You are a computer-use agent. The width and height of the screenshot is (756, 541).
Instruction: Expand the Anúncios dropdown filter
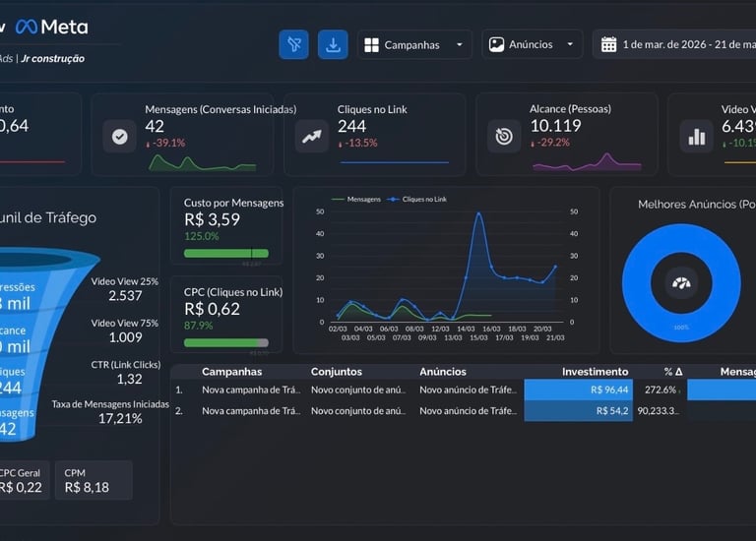click(x=533, y=44)
